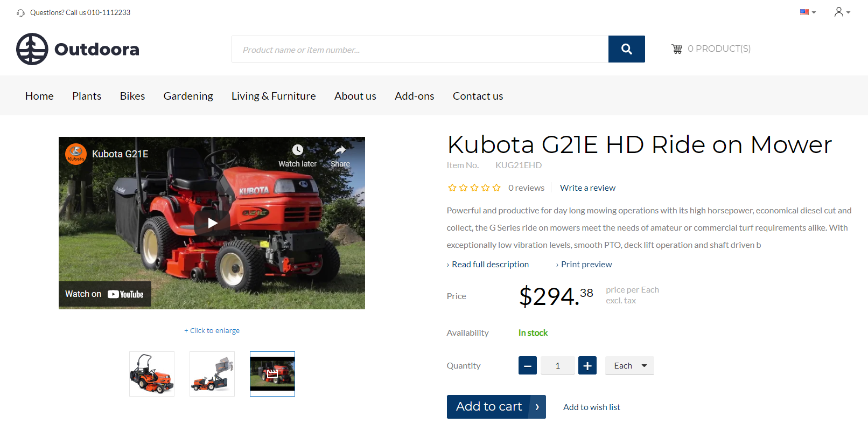This screenshot has width=868, height=423.
Task: Open Write a review link
Action: (587, 188)
